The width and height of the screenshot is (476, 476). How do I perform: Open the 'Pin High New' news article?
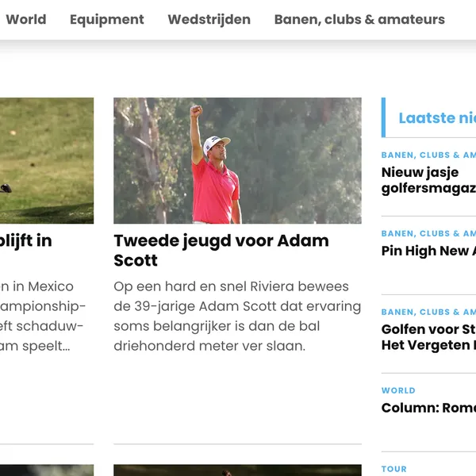click(x=428, y=251)
